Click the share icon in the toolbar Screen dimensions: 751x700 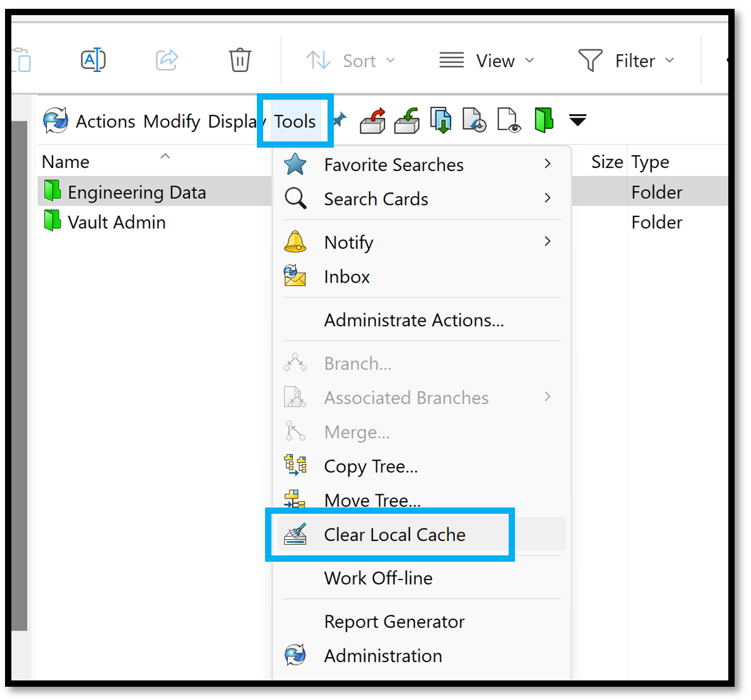[x=166, y=59]
